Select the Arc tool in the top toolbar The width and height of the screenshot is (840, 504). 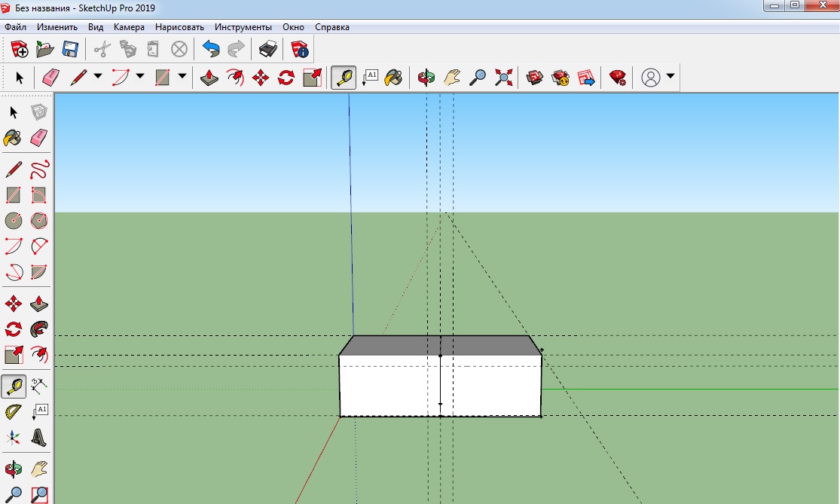pos(121,78)
